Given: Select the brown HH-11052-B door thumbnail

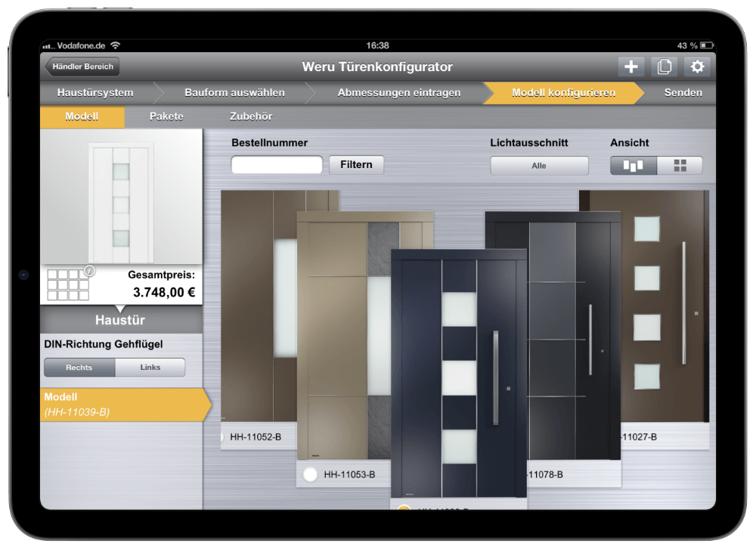Looking at the screenshot, I should point(259,304).
